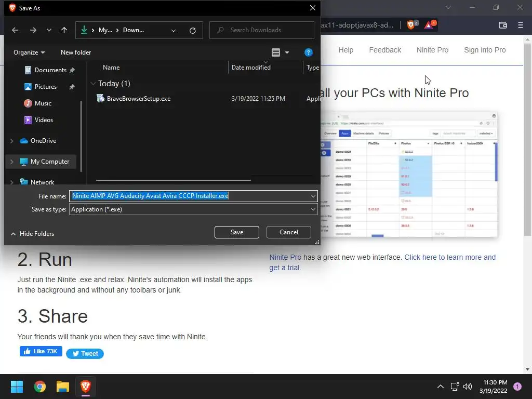532x399 pixels.
Task: Click the Save button
Action: [x=237, y=232]
